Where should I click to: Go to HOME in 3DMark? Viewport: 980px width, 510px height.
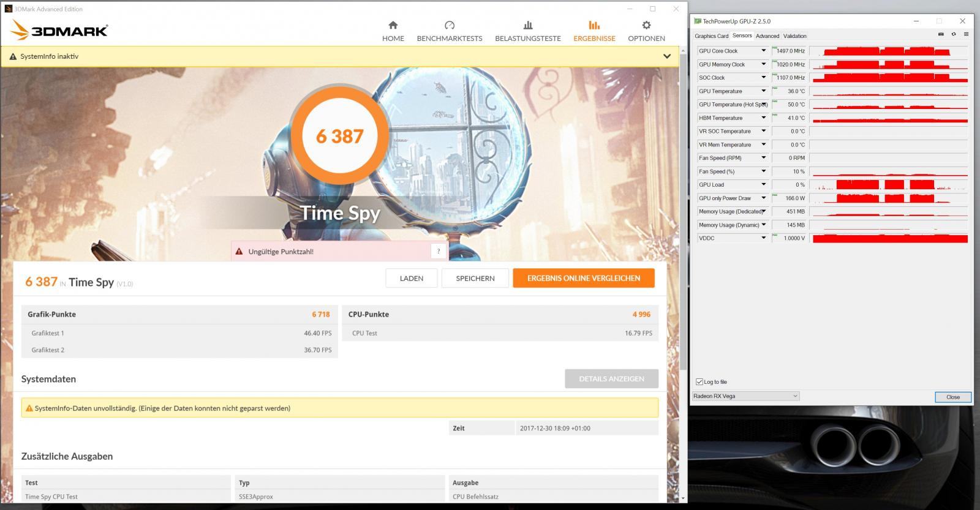pyautogui.click(x=393, y=31)
